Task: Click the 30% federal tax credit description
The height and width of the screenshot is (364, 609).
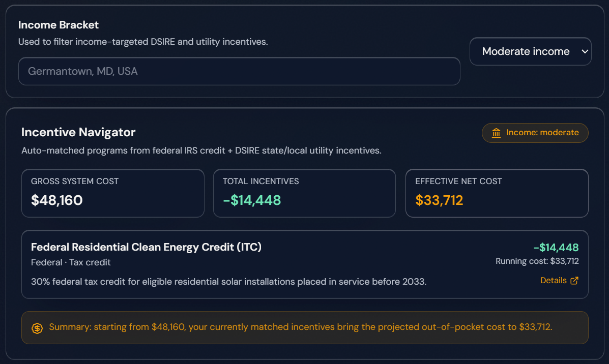Action: pos(228,281)
